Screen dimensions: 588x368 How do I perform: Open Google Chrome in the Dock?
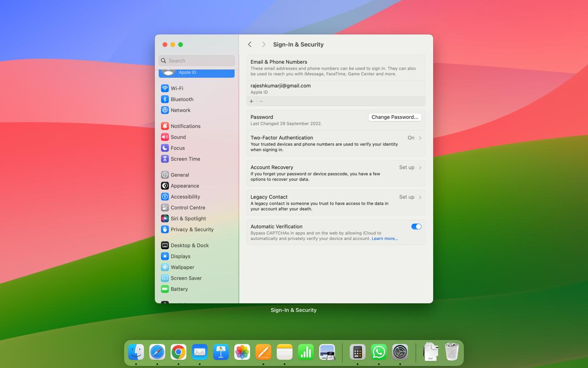(178, 352)
